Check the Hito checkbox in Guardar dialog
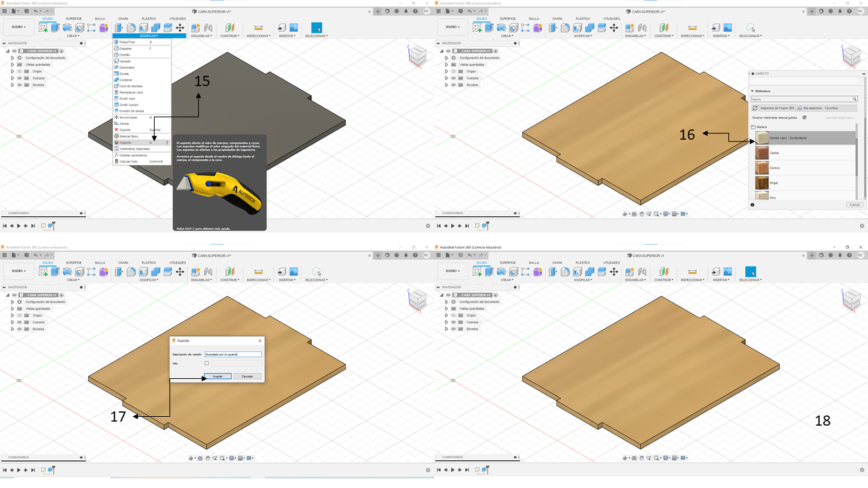The height and width of the screenshot is (488, 868). [x=207, y=363]
